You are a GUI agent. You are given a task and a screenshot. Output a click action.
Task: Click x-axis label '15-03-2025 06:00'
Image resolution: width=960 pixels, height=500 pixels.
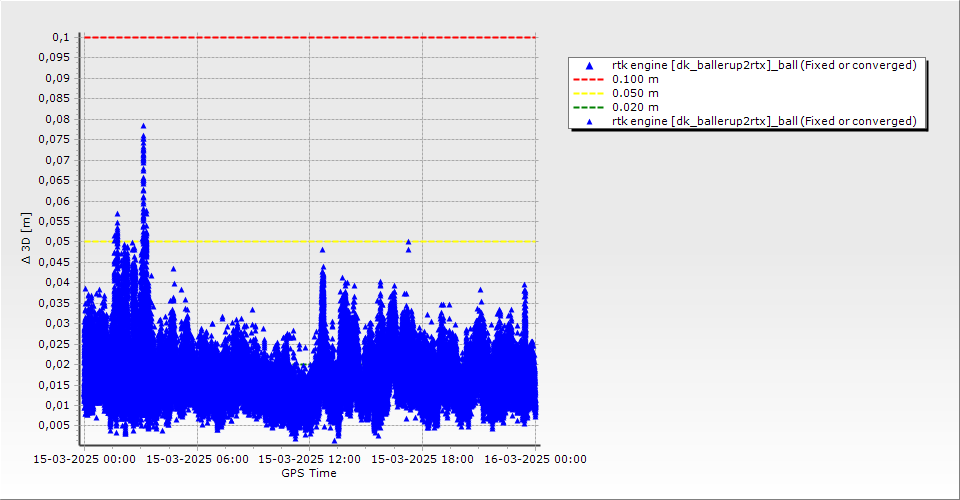pyautogui.click(x=197, y=459)
